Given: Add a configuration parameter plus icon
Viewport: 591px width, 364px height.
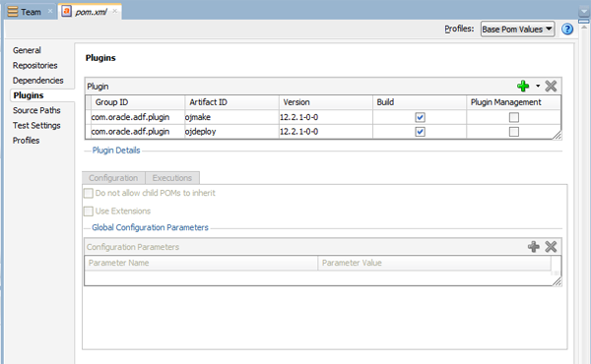Looking at the screenshot, I should [533, 247].
